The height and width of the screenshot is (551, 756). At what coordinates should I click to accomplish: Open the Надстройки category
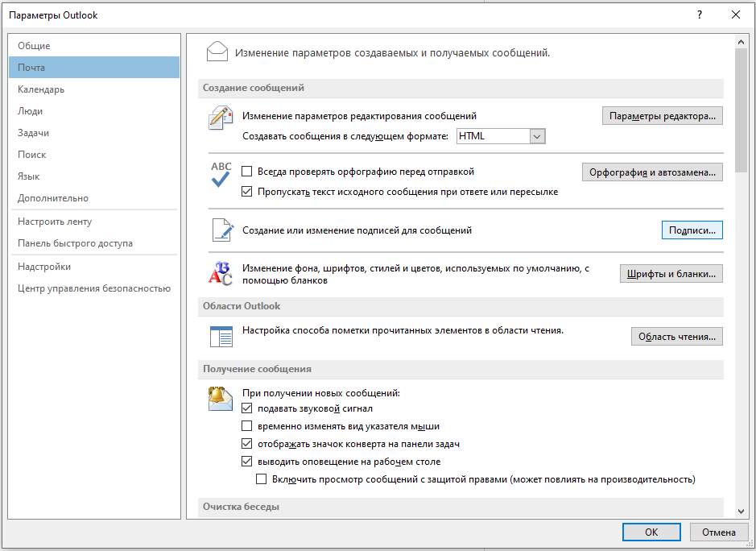pyautogui.click(x=94, y=267)
